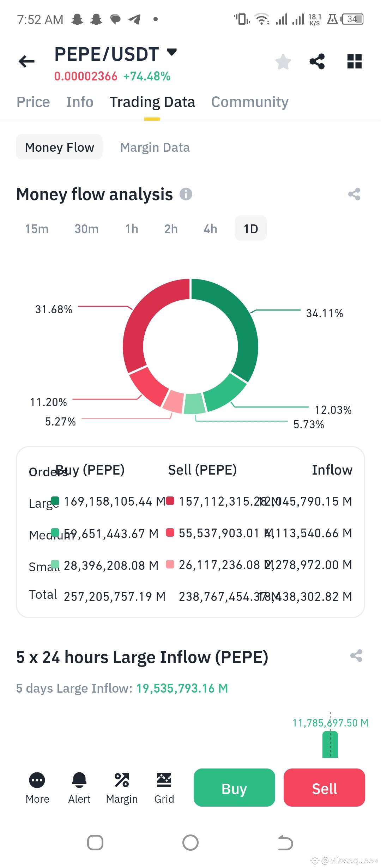Open chart layout grid icon in top bar
Image resolution: width=381 pixels, height=868 pixels.
tap(355, 62)
